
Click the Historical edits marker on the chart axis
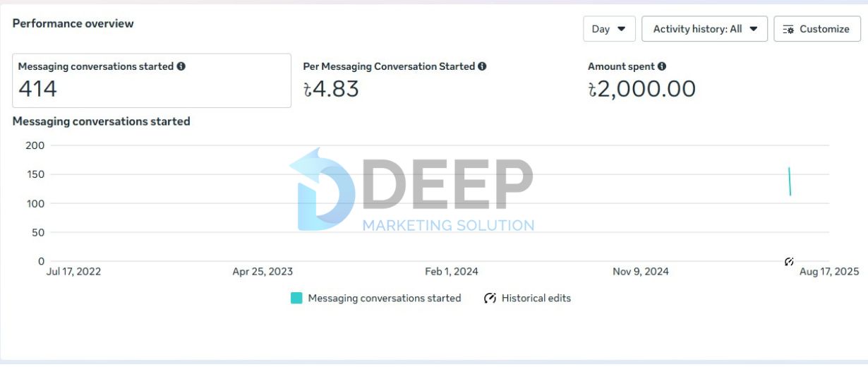[789, 262]
